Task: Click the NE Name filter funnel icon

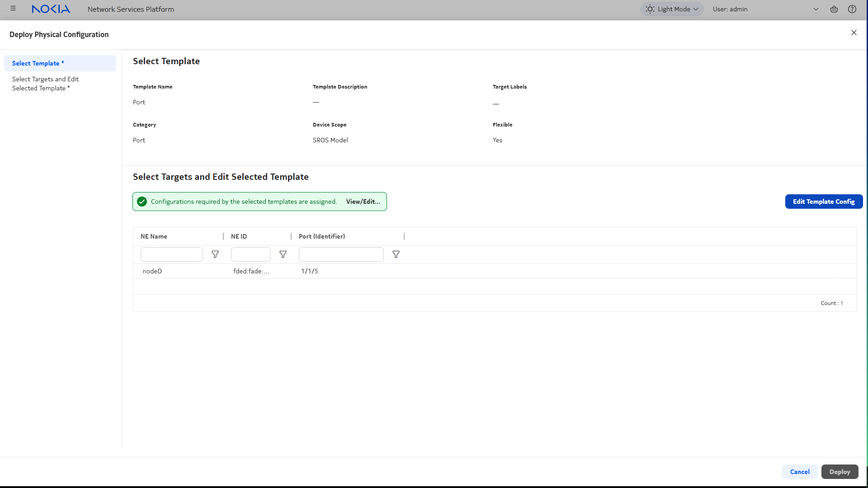Action: (215, 254)
